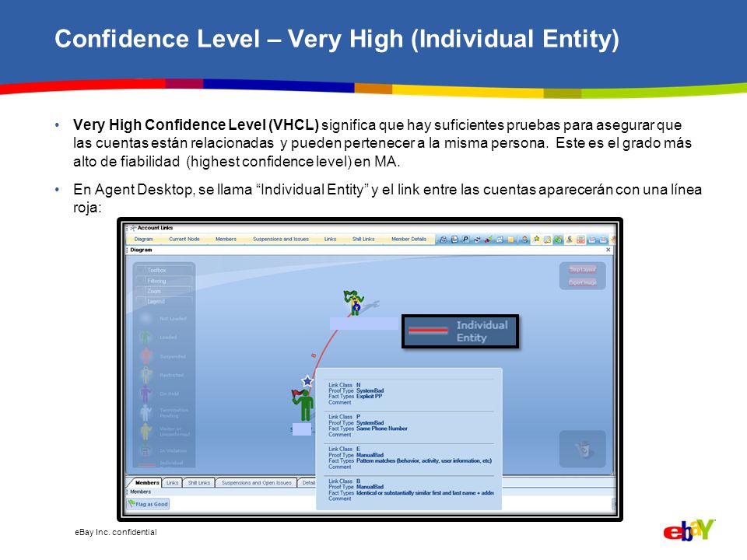This screenshot has height=560, width=747.
Task: Click the yellow star toolbar icon
Action: [x=536, y=239]
